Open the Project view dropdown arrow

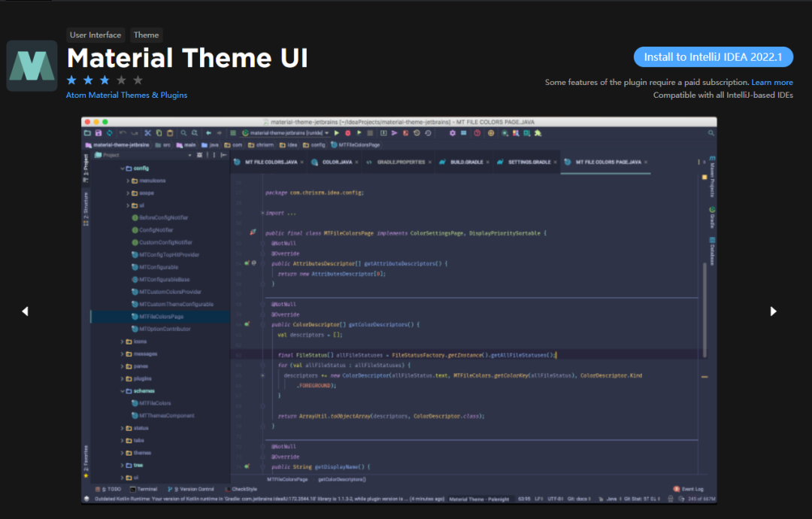pyautogui.click(x=189, y=155)
